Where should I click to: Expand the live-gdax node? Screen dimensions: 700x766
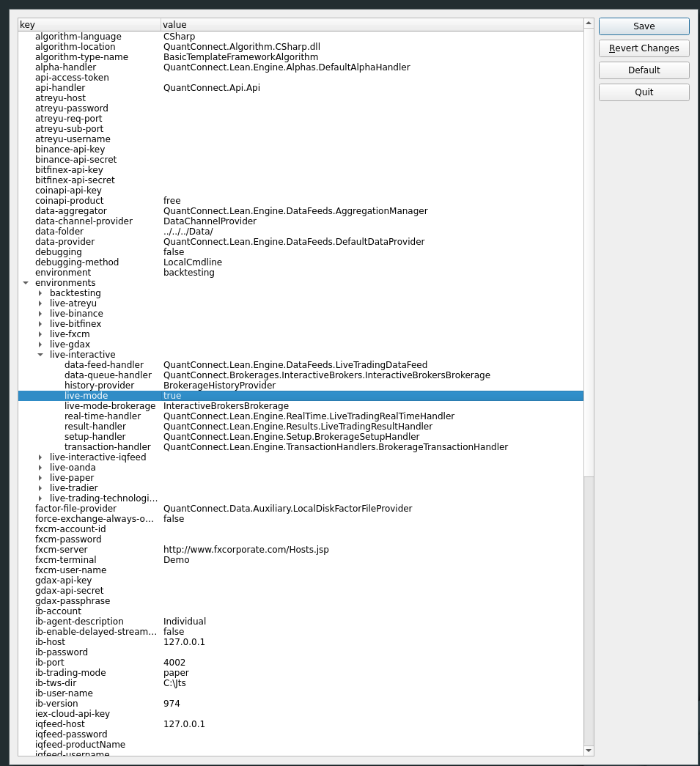click(40, 345)
